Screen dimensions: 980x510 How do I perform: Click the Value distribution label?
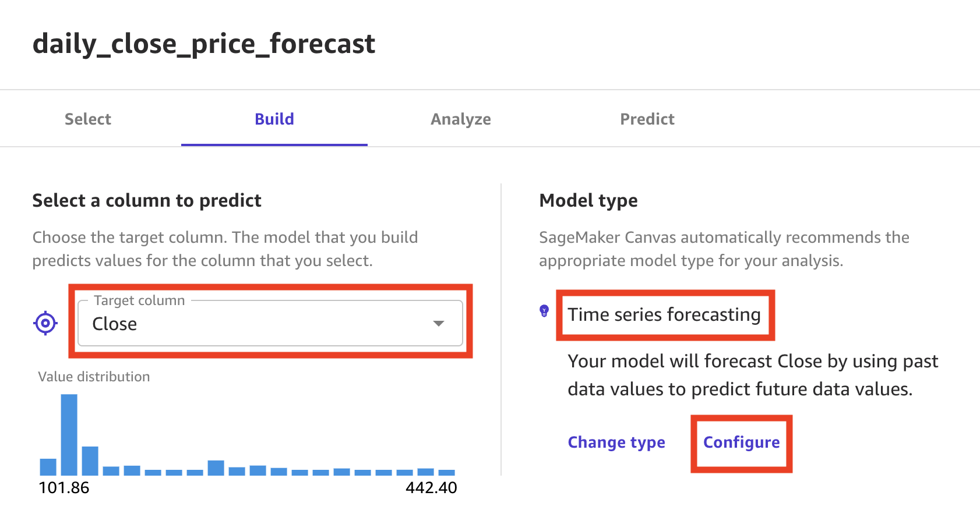pyautogui.click(x=94, y=377)
